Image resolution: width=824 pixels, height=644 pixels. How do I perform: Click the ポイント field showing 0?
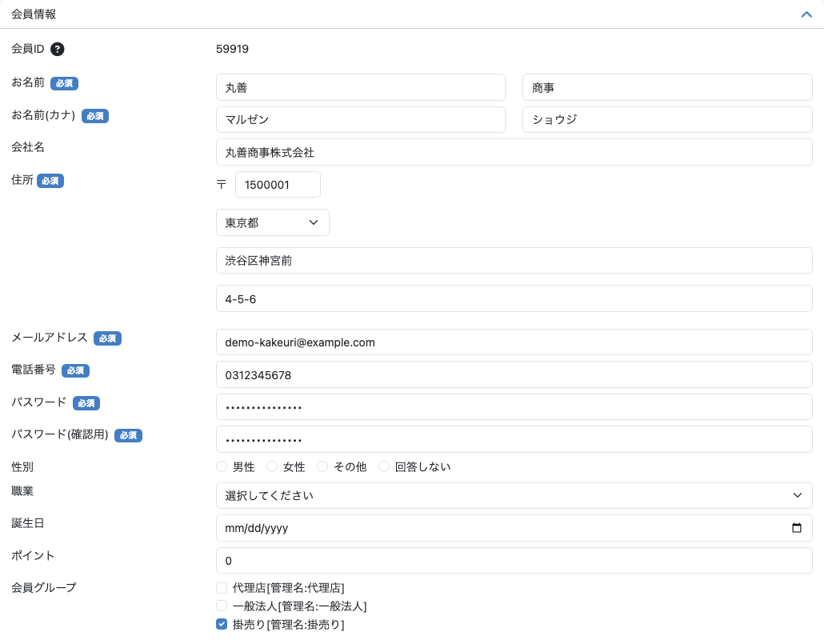514,561
